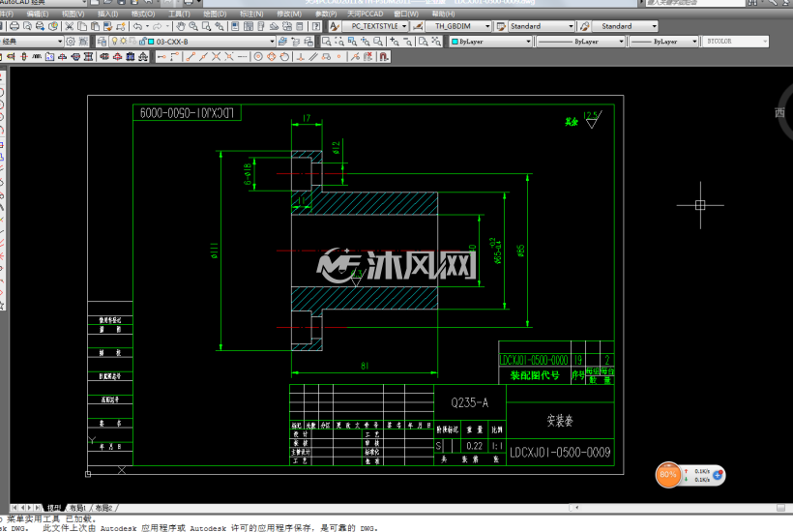Image resolution: width=793 pixels, height=532 pixels.
Task: Toggle the layer on/off light bulb
Action: (x=115, y=41)
